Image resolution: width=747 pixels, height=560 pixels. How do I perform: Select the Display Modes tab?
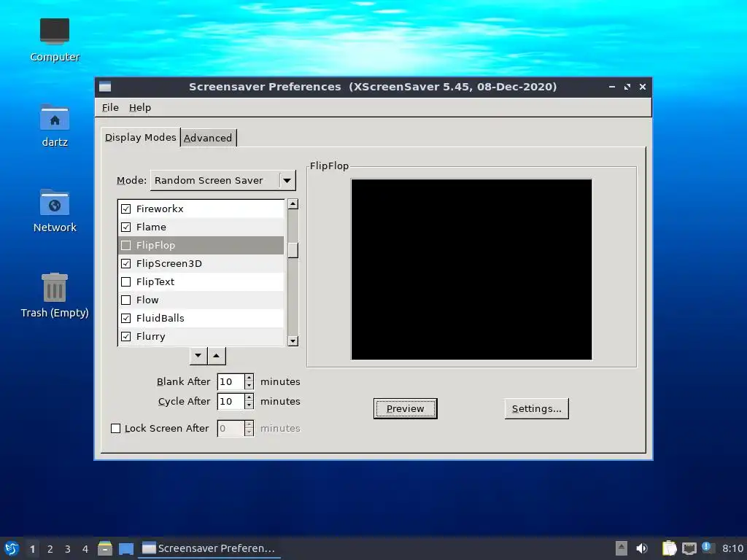141,137
